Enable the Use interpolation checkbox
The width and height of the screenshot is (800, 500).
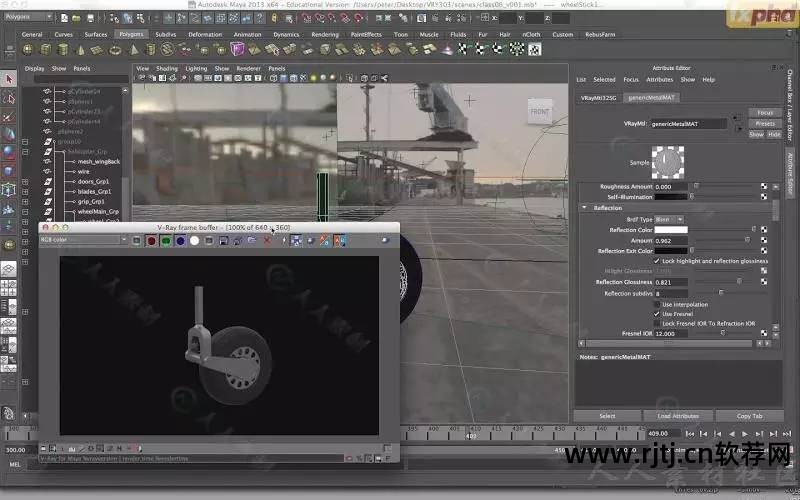(x=657, y=305)
